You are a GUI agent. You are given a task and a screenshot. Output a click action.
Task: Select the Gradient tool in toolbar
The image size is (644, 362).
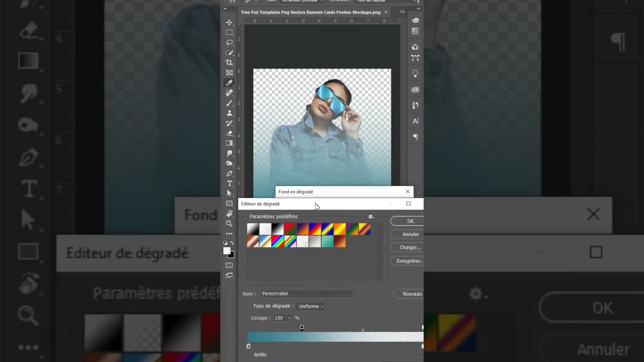pos(229,143)
